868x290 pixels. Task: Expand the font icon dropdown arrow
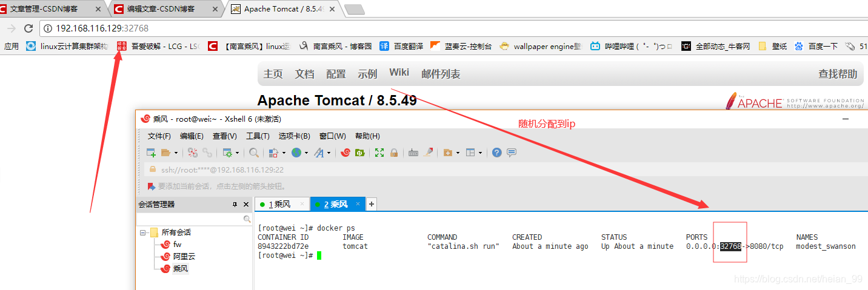(x=329, y=153)
